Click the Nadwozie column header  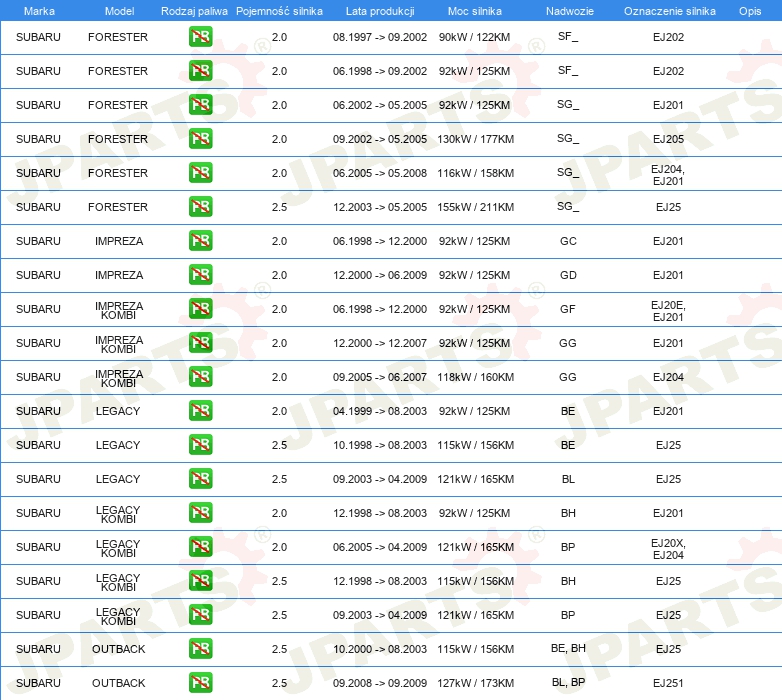[x=570, y=11]
